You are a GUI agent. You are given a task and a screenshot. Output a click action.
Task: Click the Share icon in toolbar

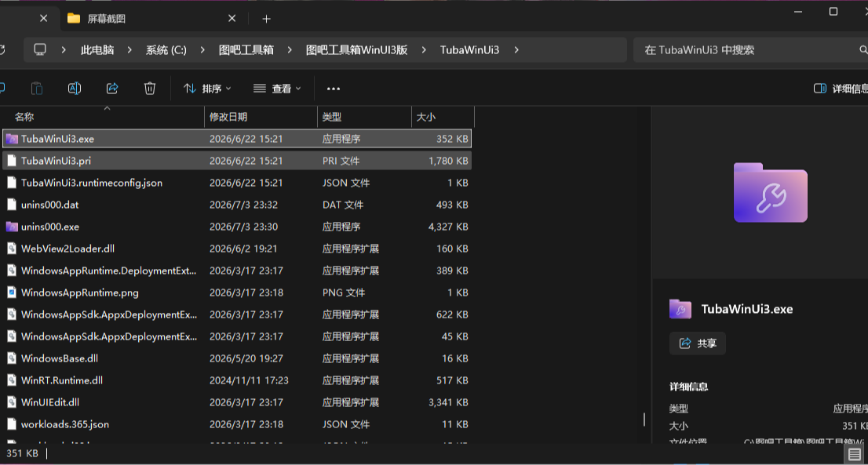[x=112, y=89]
